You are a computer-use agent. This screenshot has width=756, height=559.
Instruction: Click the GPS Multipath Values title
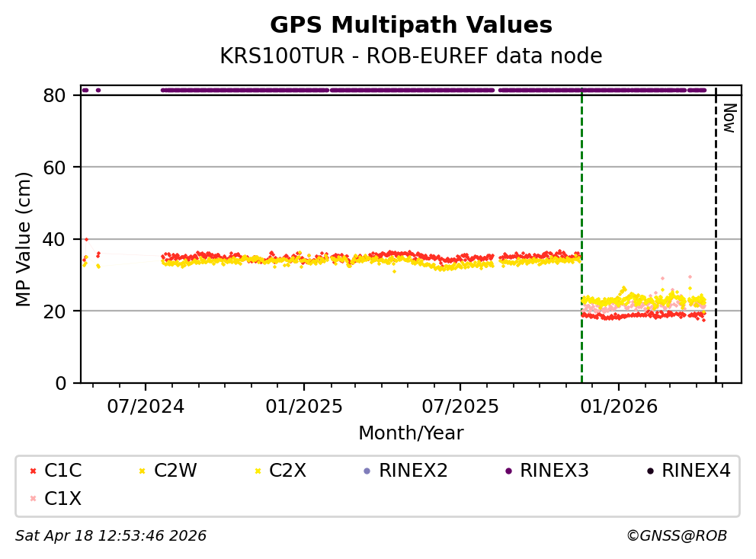click(x=411, y=25)
